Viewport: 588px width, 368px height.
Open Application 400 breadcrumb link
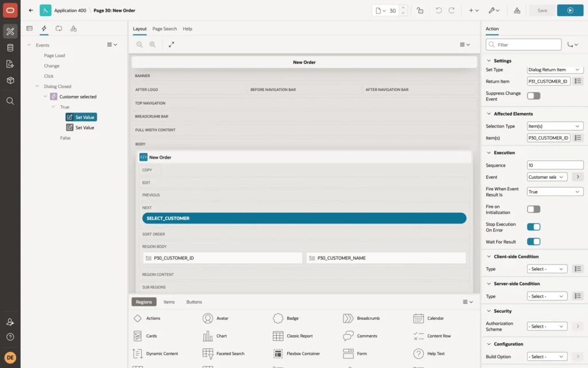pyautogui.click(x=70, y=10)
